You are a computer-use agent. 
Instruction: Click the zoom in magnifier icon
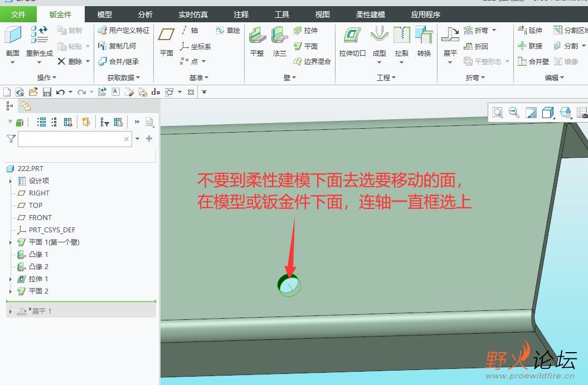click(x=498, y=113)
